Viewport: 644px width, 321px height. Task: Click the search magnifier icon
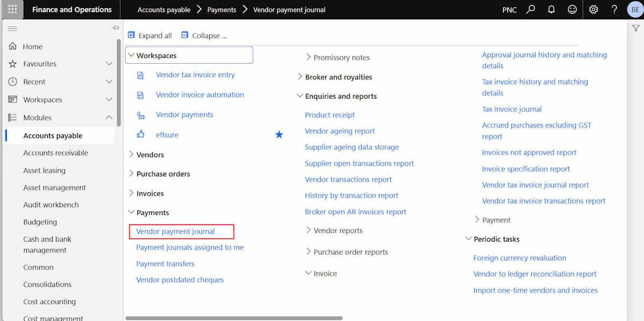click(x=531, y=10)
